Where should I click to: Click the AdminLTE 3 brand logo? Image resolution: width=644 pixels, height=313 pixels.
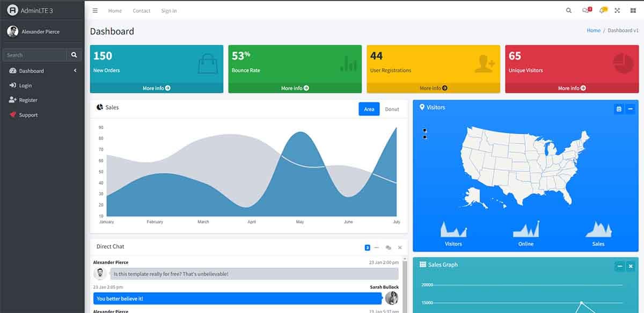click(30, 10)
